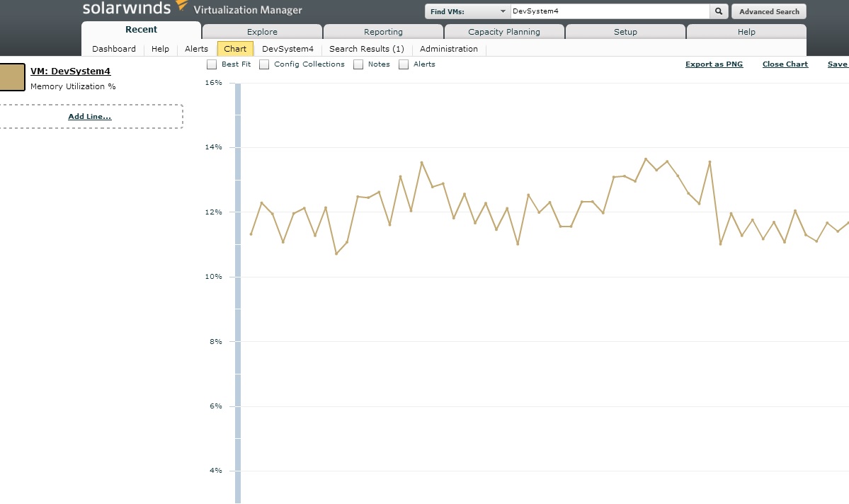The height and width of the screenshot is (504, 849).
Task: Click the Close Chart link
Action: pos(785,64)
